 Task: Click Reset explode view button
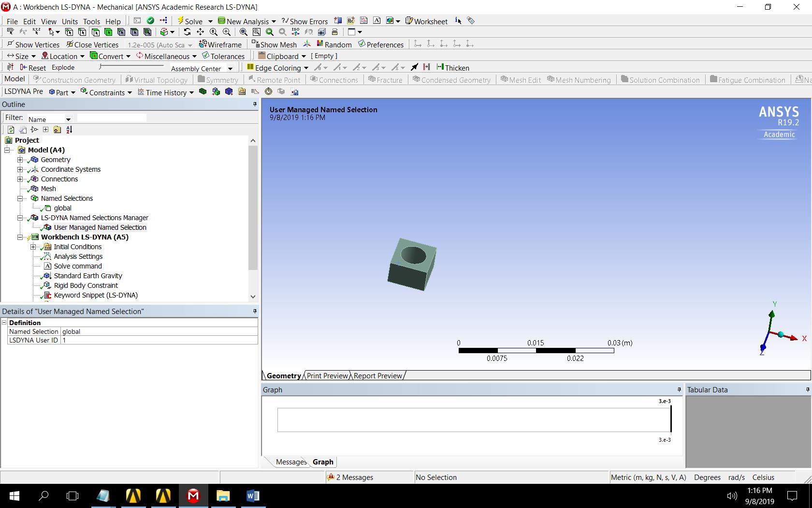pos(33,68)
